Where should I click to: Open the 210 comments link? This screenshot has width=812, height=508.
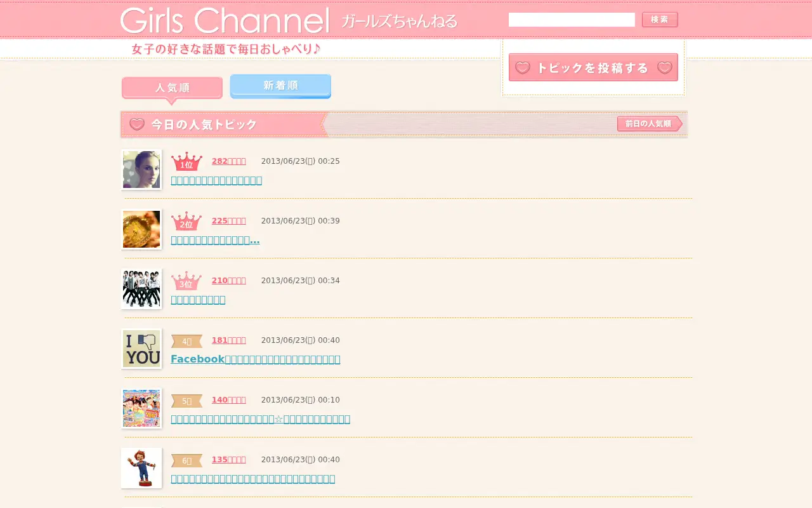pos(228,281)
